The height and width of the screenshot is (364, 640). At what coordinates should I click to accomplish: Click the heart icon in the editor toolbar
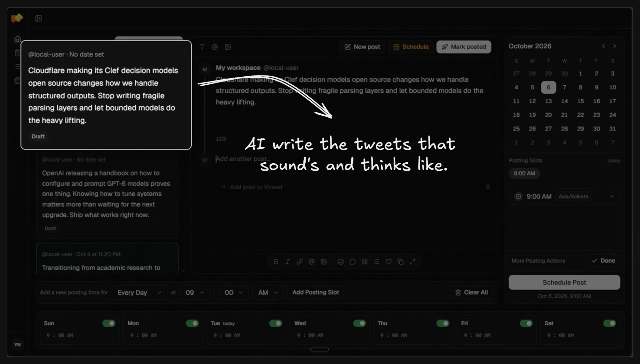pos(388,262)
